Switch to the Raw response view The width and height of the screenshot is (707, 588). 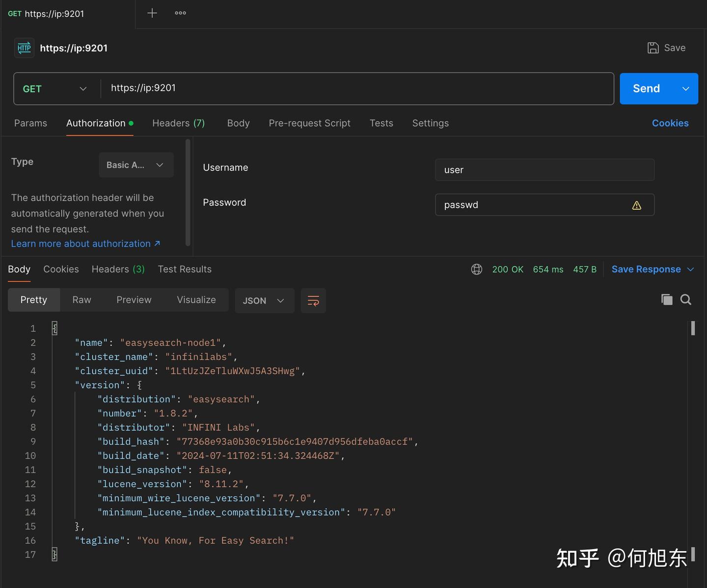pyautogui.click(x=81, y=300)
